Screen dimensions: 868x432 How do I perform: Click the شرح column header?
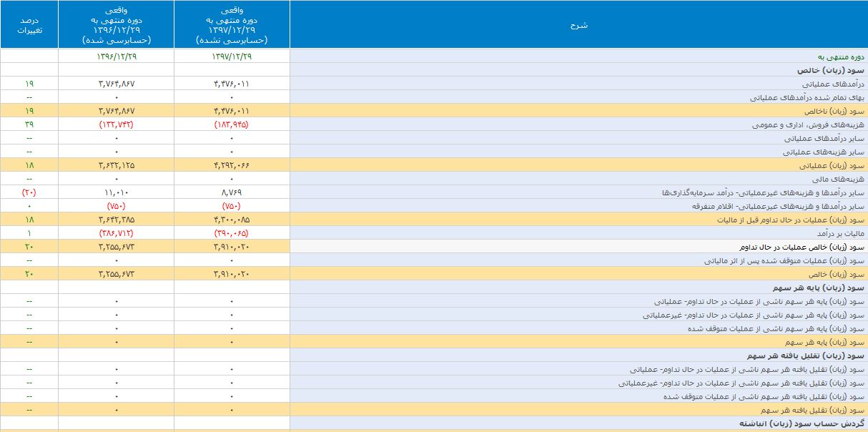click(x=578, y=25)
